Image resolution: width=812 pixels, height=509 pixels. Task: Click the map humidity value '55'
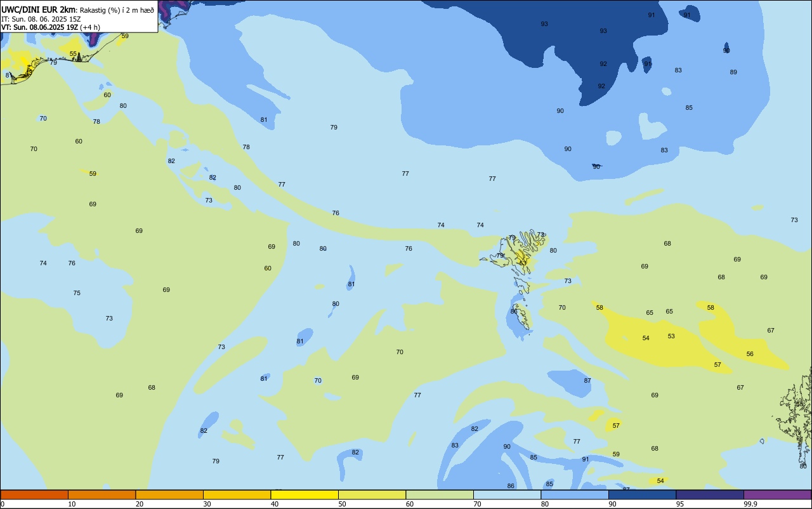[73, 54]
